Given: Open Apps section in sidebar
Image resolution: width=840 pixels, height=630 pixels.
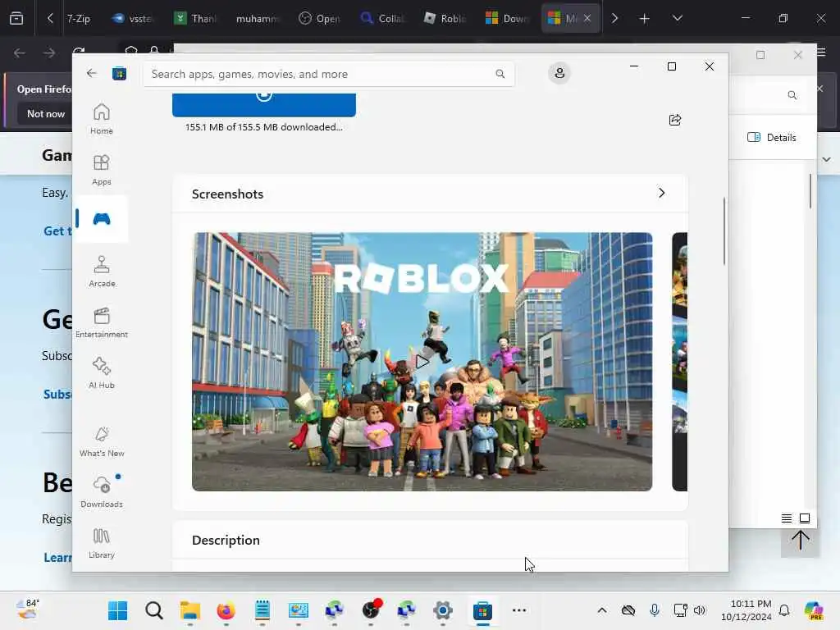Looking at the screenshot, I should pos(101,170).
